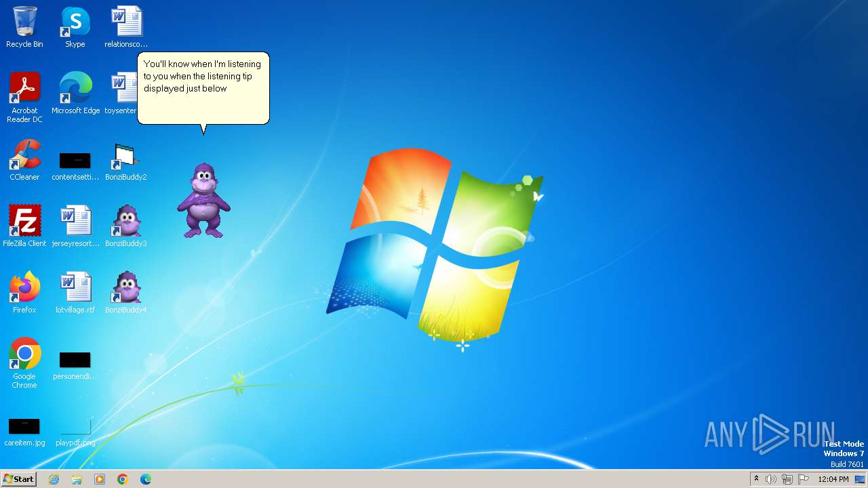The width and height of the screenshot is (868, 488).
Task: Select the Microsoft Edge desktop shortcut
Action: [75, 94]
